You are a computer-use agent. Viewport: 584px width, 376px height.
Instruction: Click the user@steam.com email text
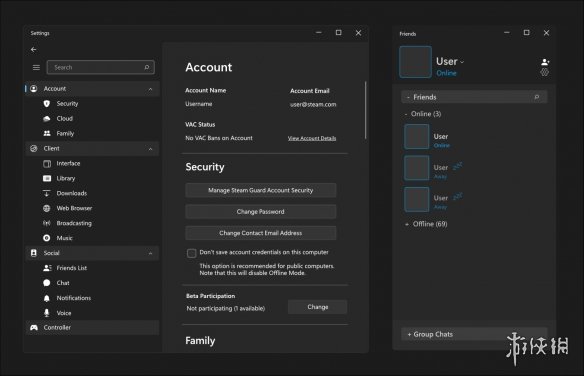[313, 105]
